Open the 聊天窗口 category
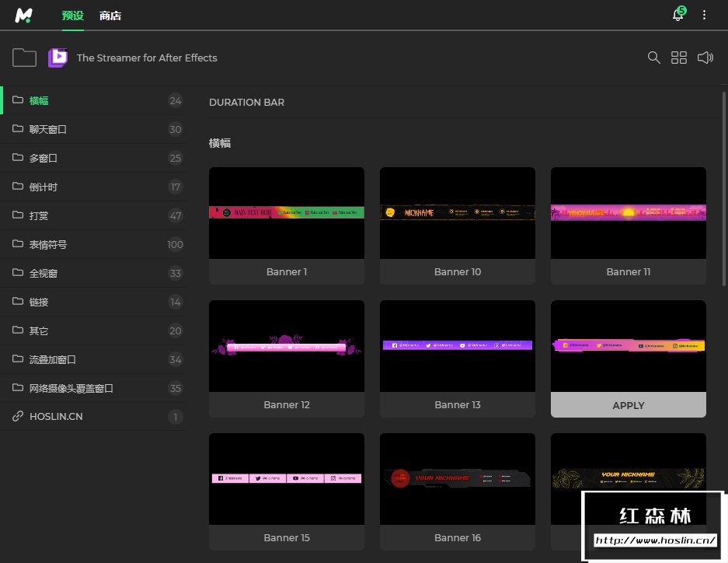The height and width of the screenshot is (563, 728). [x=48, y=129]
